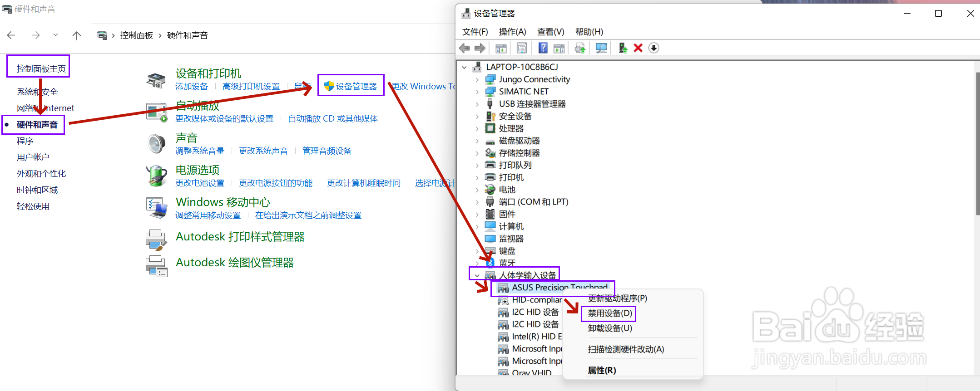Choose 扫描检测硬件改动(A) from context menu
Screen dimensions: 980x391
(x=626, y=349)
